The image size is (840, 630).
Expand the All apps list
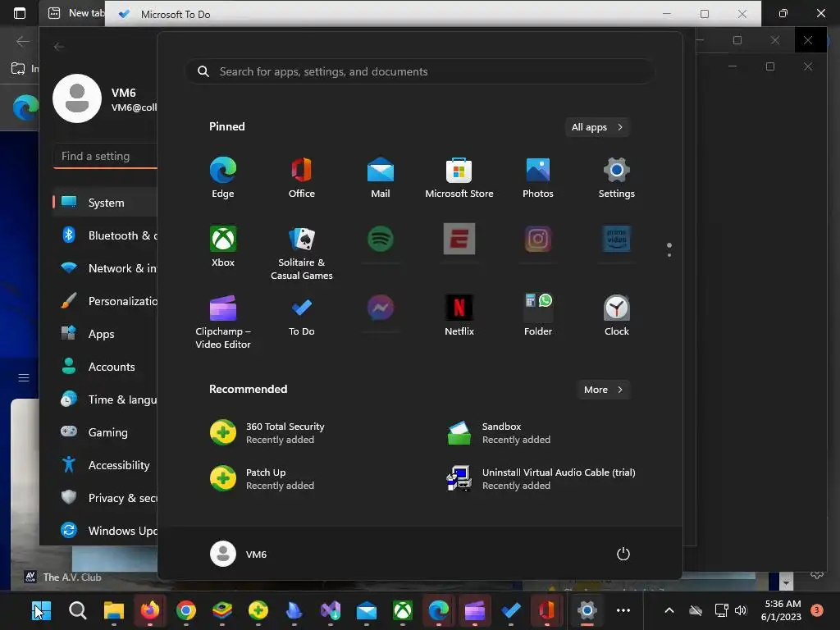tap(597, 127)
